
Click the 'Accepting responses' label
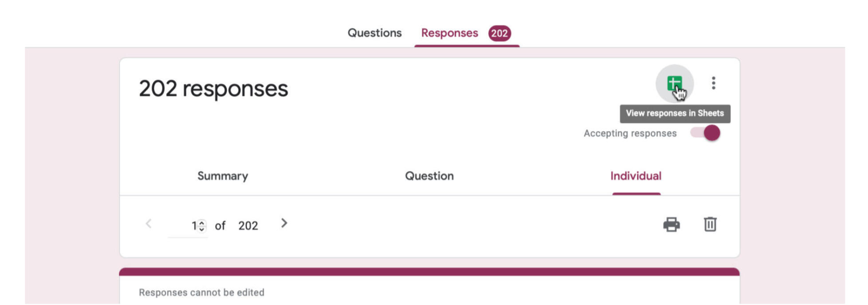[x=630, y=133]
